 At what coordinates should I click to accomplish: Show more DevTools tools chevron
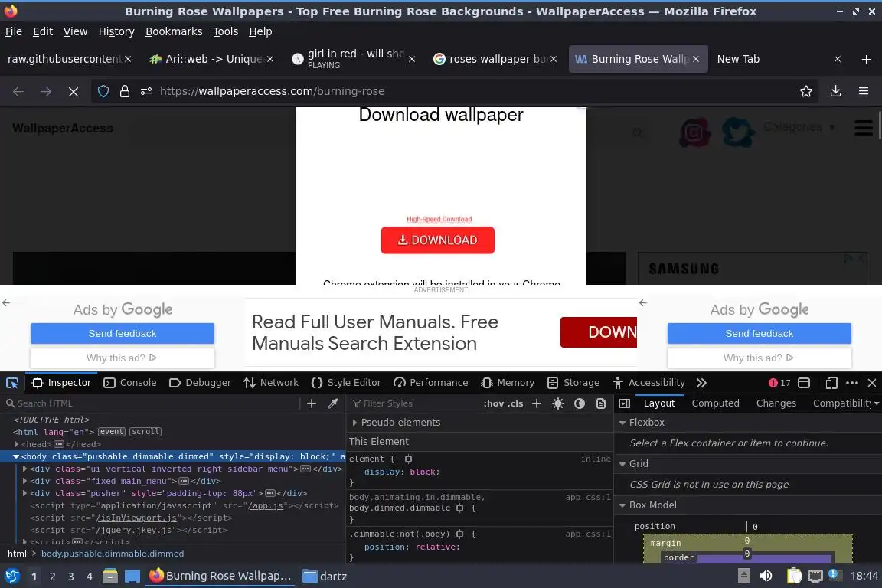click(x=701, y=383)
